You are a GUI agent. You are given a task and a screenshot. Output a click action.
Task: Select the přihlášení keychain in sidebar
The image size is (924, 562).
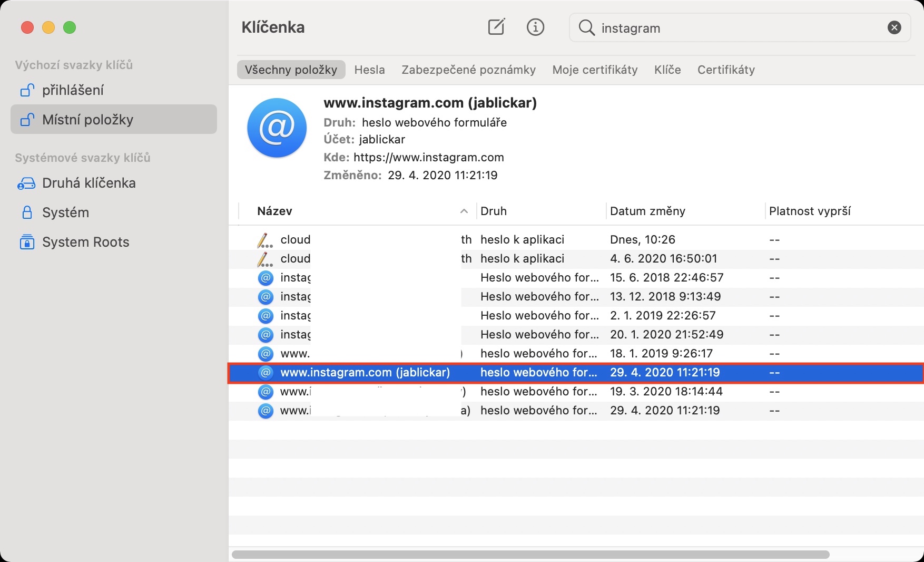coord(73,90)
